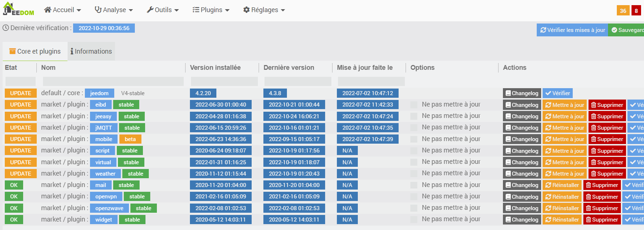Expand the Outils dropdown menu
The width and height of the screenshot is (644, 230).
[163, 10]
